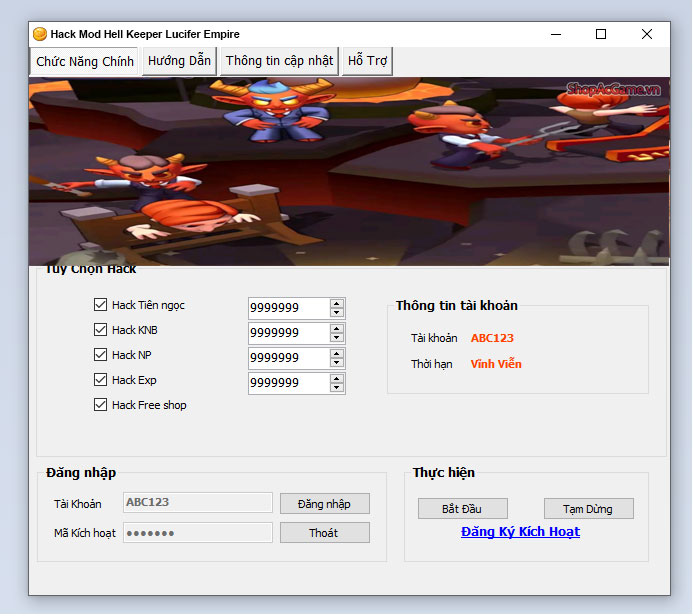Close the Hack Mod window
Screen dimensions: 693x616
point(647,34)
